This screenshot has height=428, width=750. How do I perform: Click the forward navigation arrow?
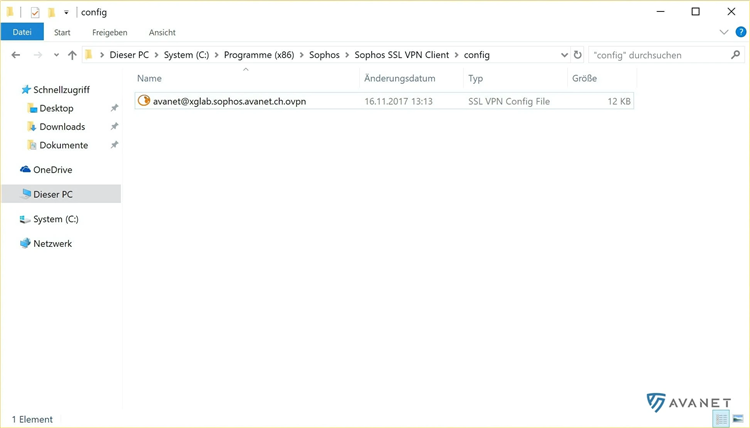(x=37, y=55)
